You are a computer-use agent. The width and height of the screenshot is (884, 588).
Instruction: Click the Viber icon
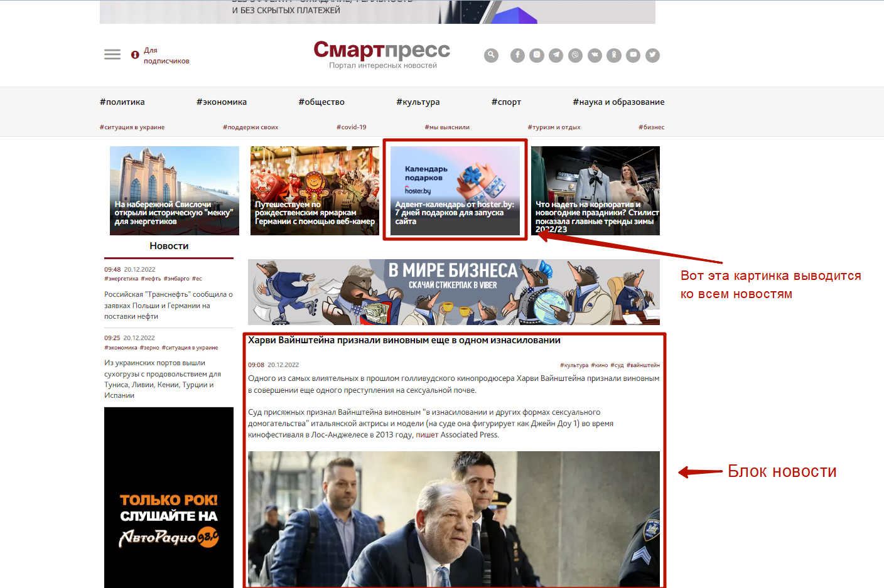pyautogui.click(x=575, y=55)
